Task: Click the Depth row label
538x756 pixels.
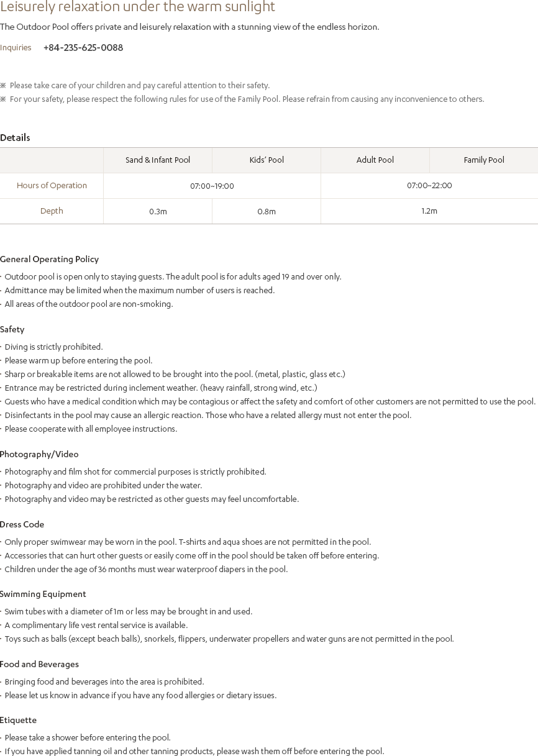Action: point(52,211)
